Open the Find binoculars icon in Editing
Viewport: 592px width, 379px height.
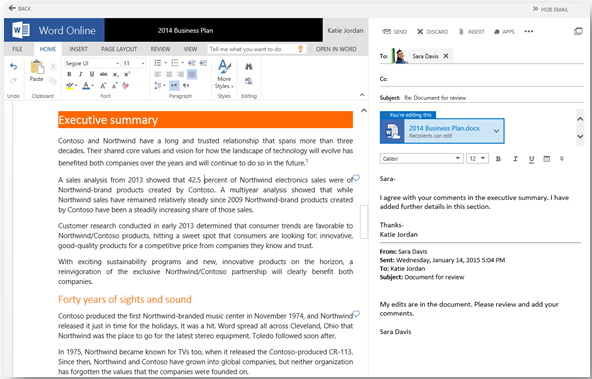tap(248, 67)
